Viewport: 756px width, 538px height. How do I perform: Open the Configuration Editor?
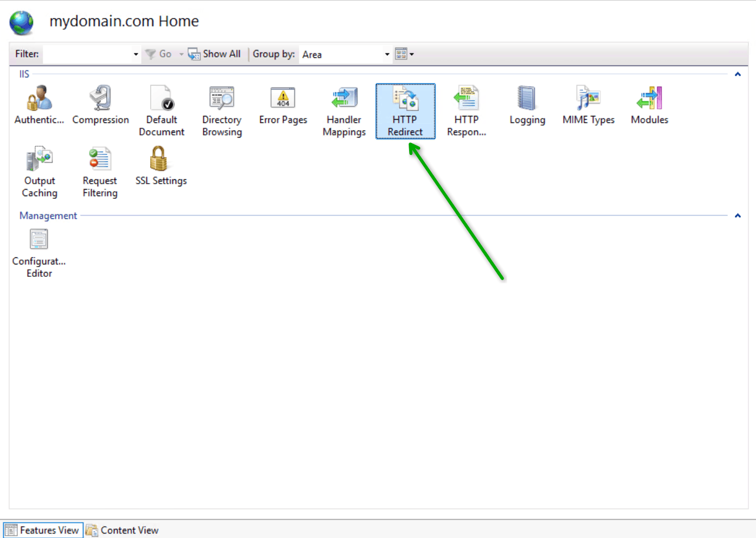tap(39, 254)
